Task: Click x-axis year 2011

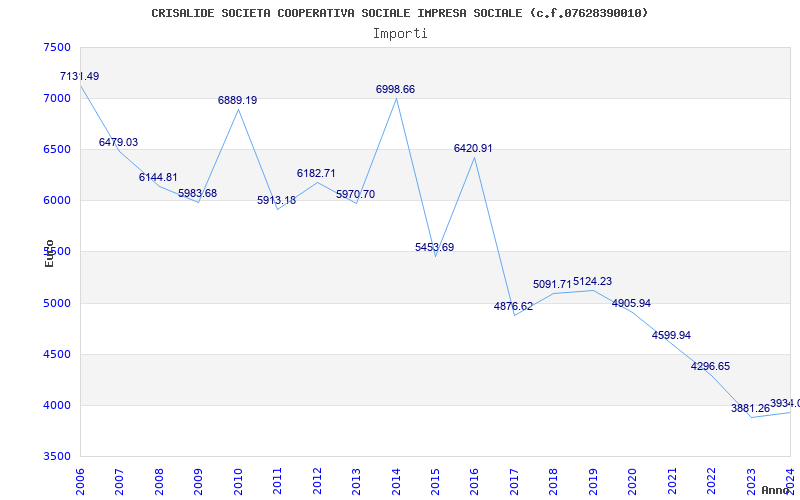Action: pos(278,481)
